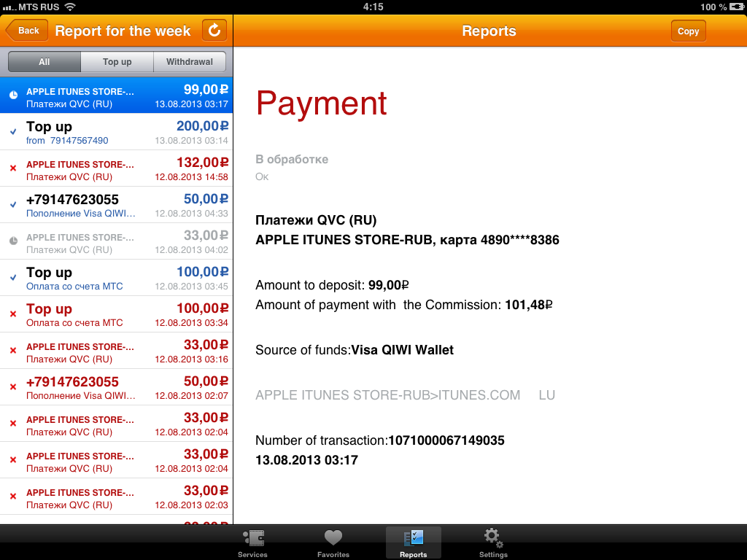This screenshot has width=747, height=560.
Task: Tap checkmark icon on 100,00 top up 03:45
Action: [13, 277]
